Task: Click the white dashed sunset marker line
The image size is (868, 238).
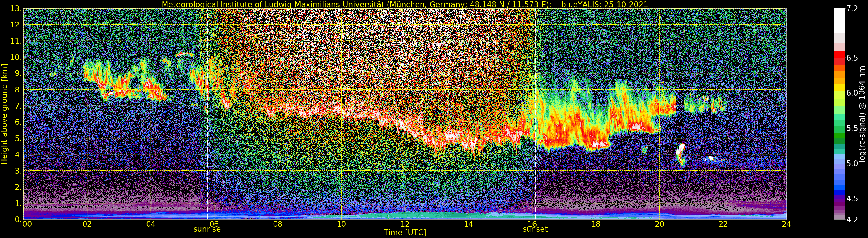Action: [535, 114]
